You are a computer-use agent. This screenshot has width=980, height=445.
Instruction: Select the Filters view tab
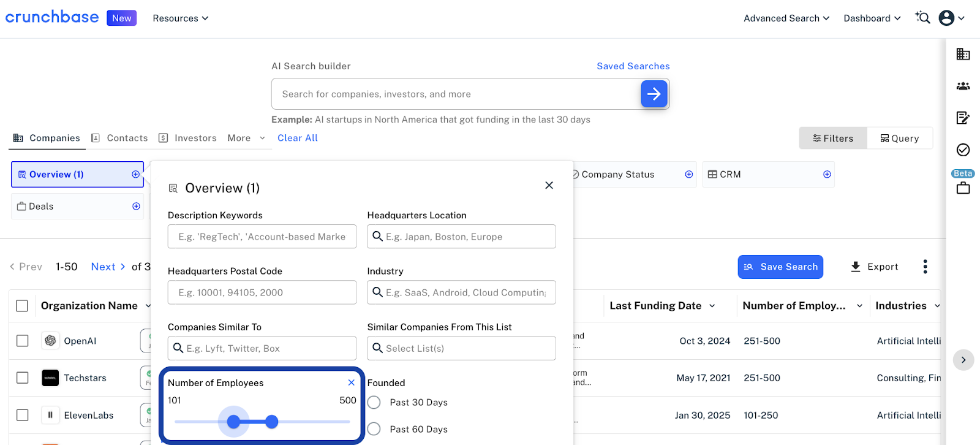tap(833, 139)
